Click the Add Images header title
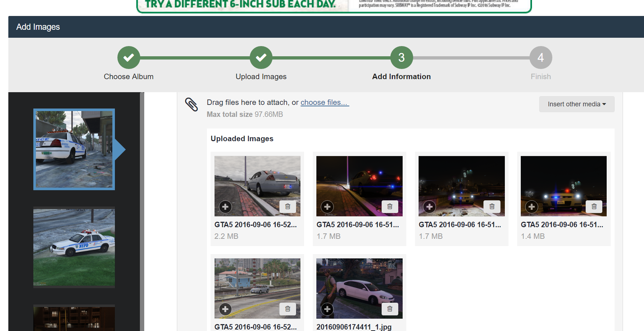 tap(38, 27)
